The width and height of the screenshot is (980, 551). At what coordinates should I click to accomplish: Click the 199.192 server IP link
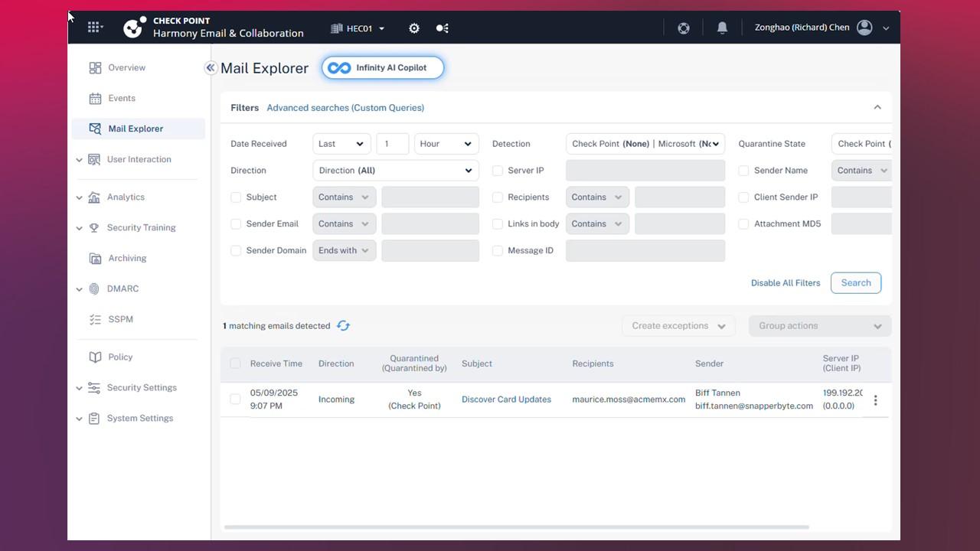(843, 393)
